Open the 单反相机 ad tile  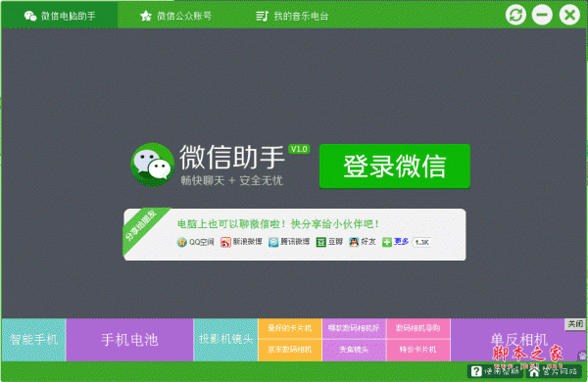(x=519, y=340)
